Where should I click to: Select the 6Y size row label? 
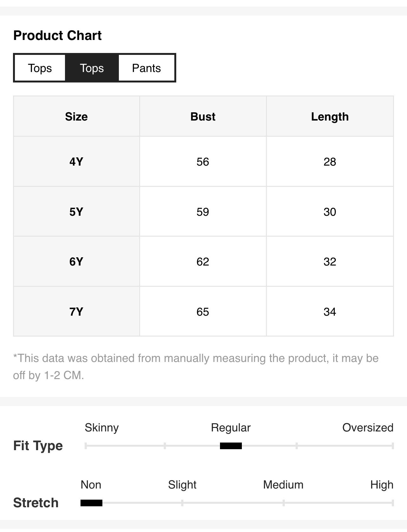coord(76,261)
